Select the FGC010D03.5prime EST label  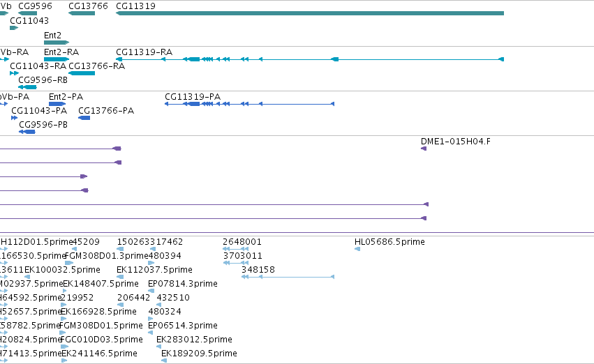tap(101, 340)
